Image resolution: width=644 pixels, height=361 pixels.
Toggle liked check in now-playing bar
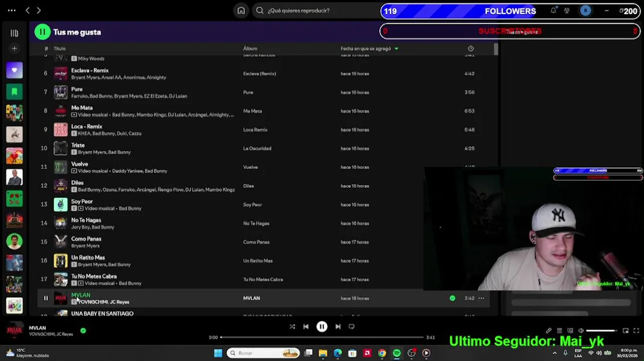(83, 330)
